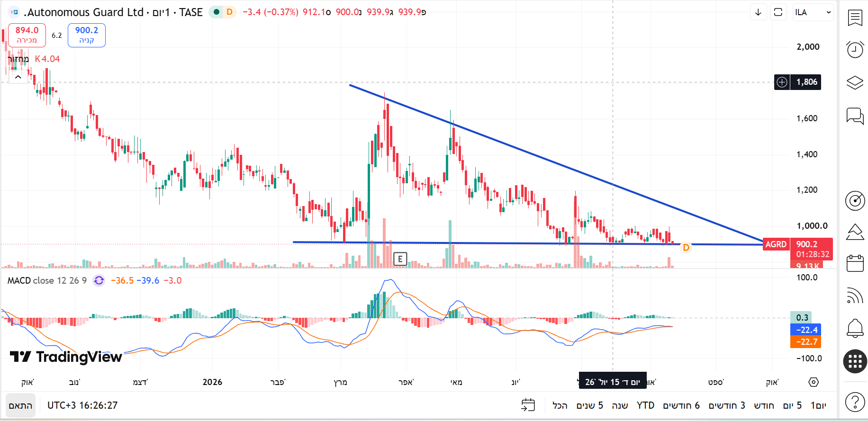Click the TradingView logo
The image size is (868, 421).
click(66, 357)
